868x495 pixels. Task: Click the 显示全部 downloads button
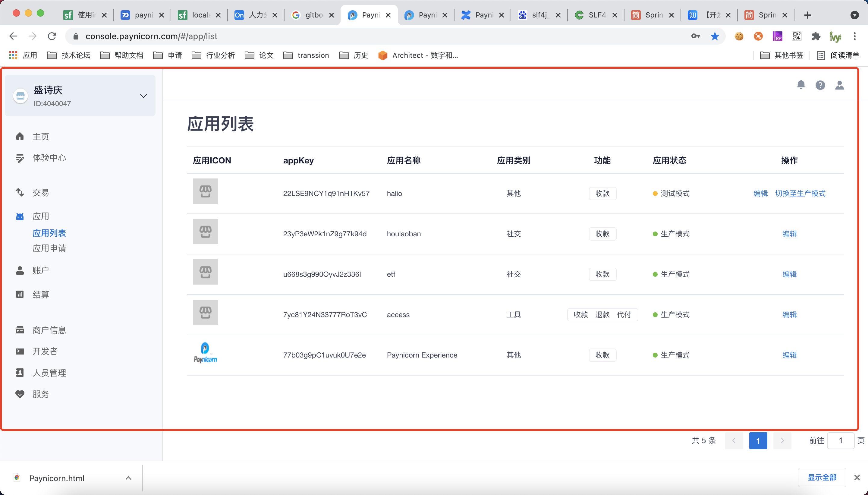click(822, 477)
